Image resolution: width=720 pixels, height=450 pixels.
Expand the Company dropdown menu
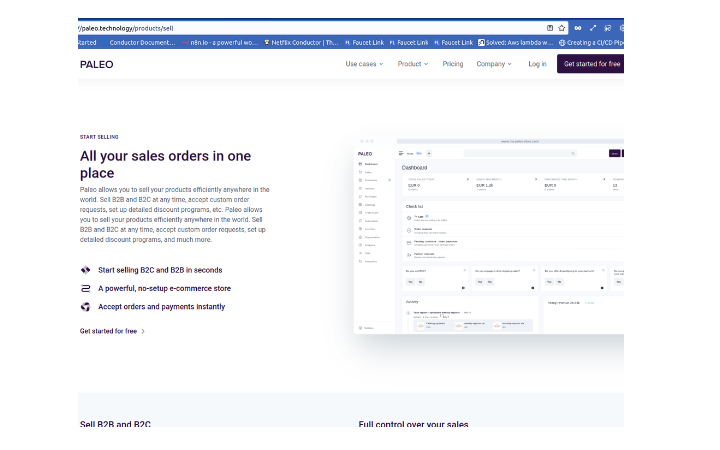[x=494, y=64]
